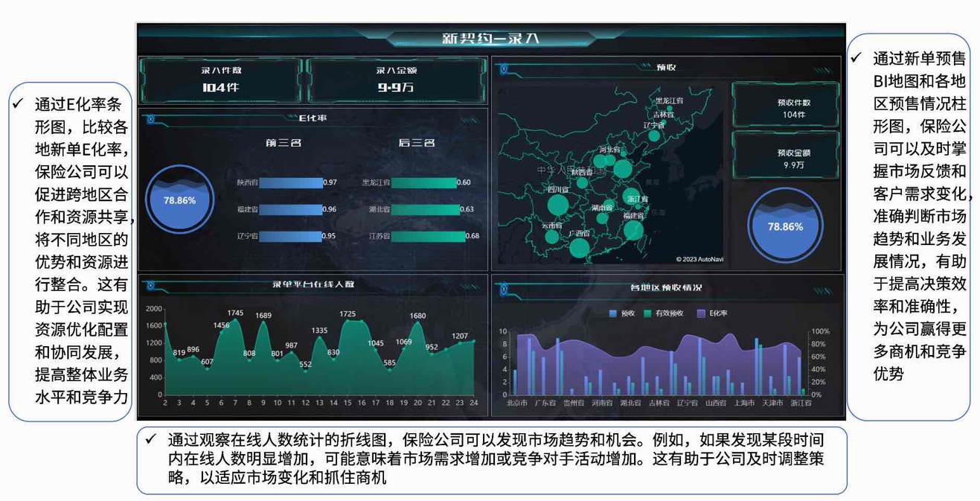
Task: Click the 552 low data point
Action: coord(306,371)
